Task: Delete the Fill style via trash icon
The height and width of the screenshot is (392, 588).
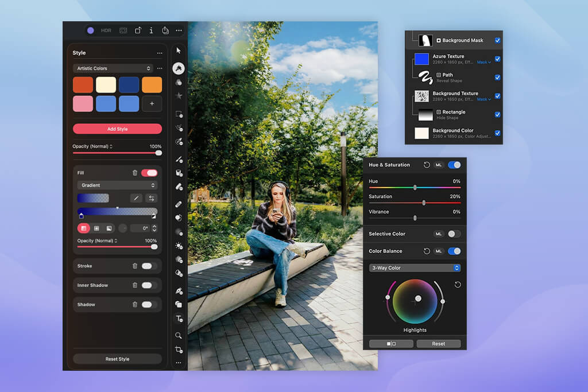Action: 135,173
